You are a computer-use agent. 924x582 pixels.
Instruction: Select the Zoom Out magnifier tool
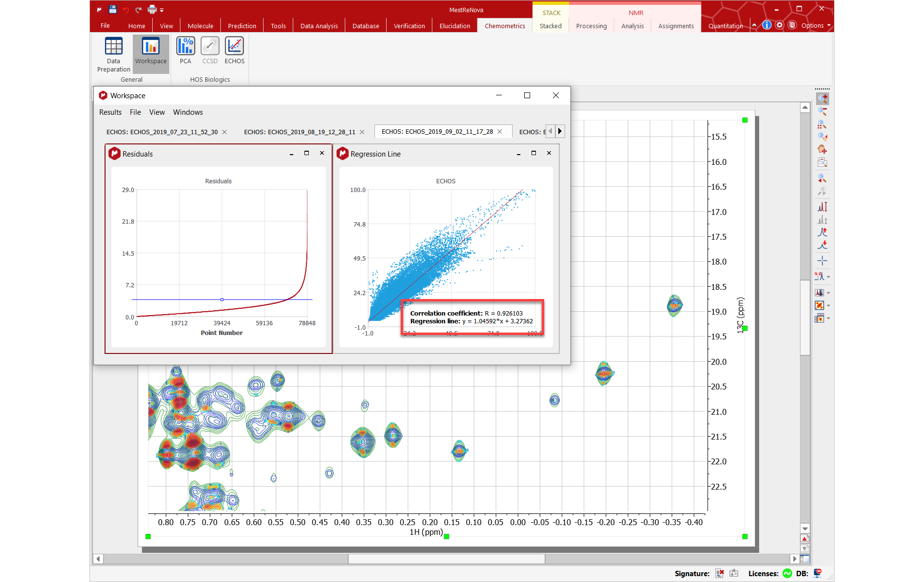[x=822, y=111]
